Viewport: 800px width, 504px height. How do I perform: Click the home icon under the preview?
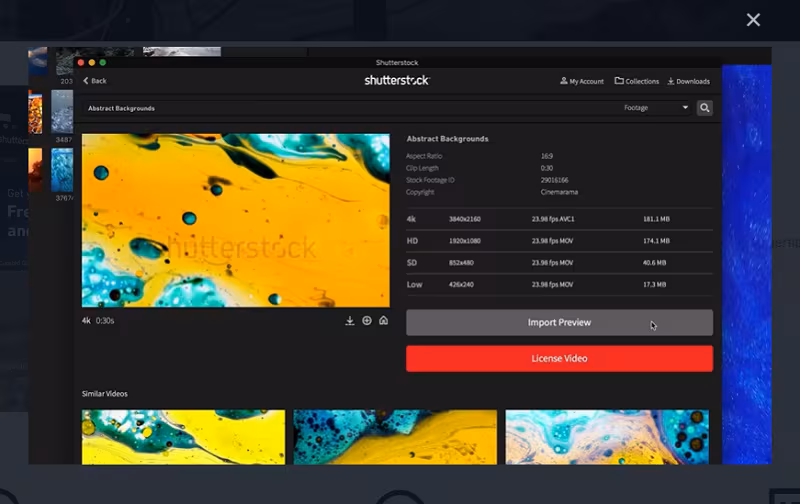(384, 320)
